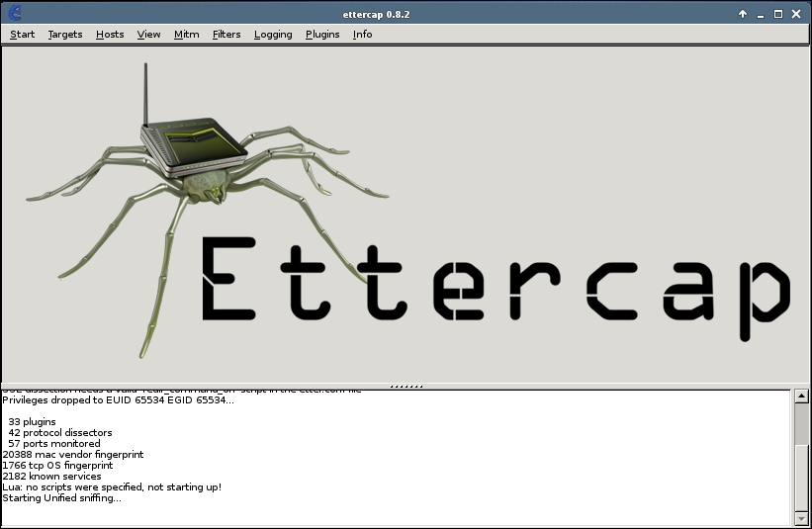Click the '57 ports monitored' log line
Viewport: 812px width, 529px height.
[x=54, y=444]
